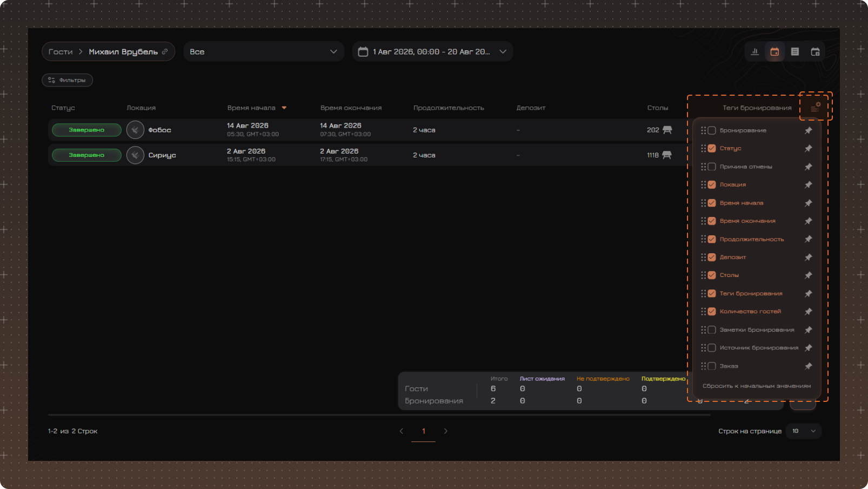Open the Фильтры button
The width and height of the screenshot is (868, 489).
[x=68, y=80]
